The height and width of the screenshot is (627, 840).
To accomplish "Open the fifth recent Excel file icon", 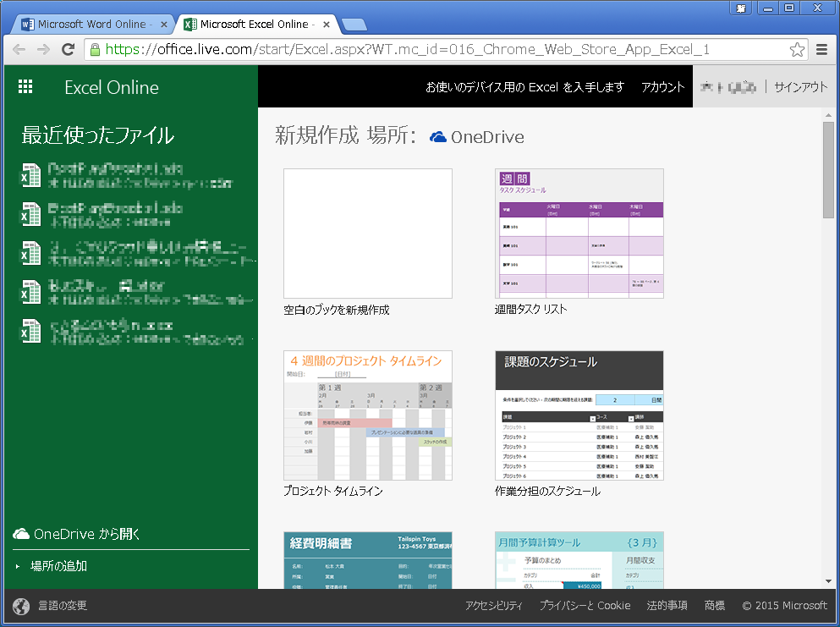I will tap(30, 331).
